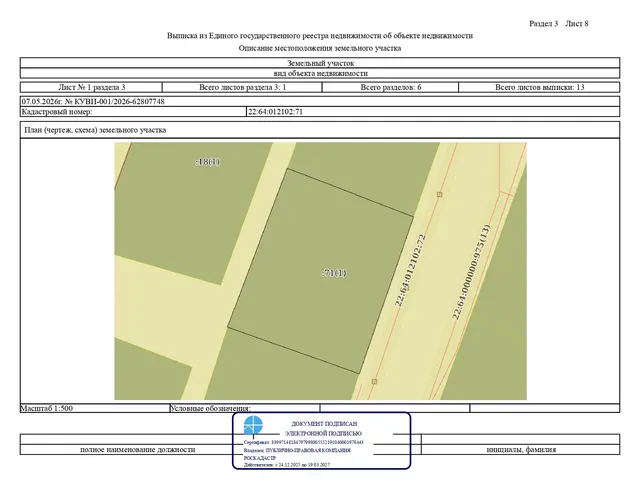Click the 'Кадастровый номер:' label cell
This screenshot has height=495, width=640.
[x=133, y=112]
